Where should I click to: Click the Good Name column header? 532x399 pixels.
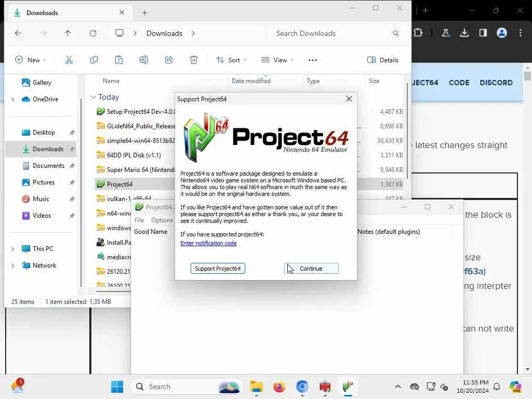pyautogui.click(x=151, y=232)
